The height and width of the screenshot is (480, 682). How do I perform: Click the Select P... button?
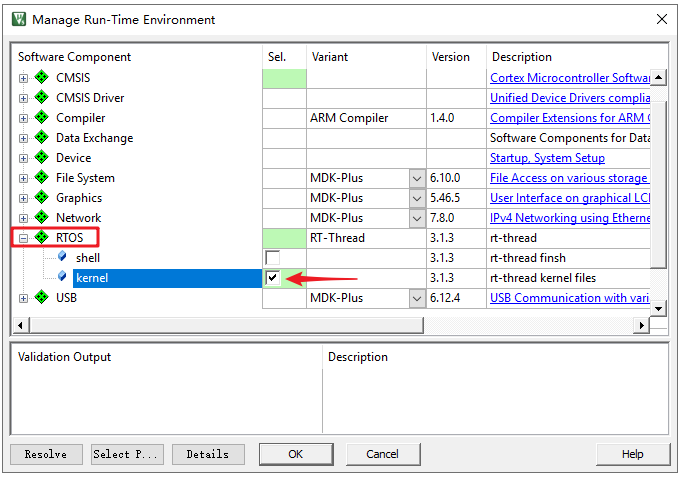[x=127, y=454]
